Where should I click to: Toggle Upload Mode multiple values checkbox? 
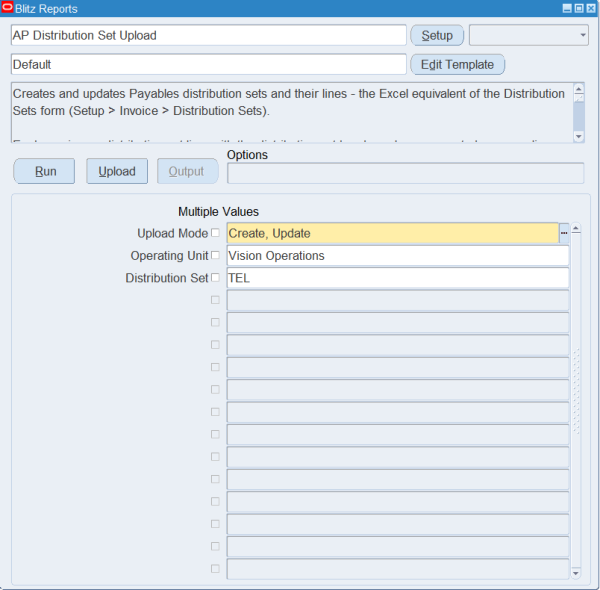pyautogui.click(x=215, y=233)
